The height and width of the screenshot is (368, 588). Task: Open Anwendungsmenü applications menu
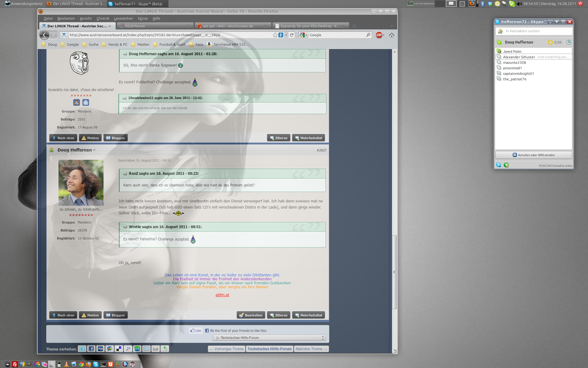tap(24, 4)
